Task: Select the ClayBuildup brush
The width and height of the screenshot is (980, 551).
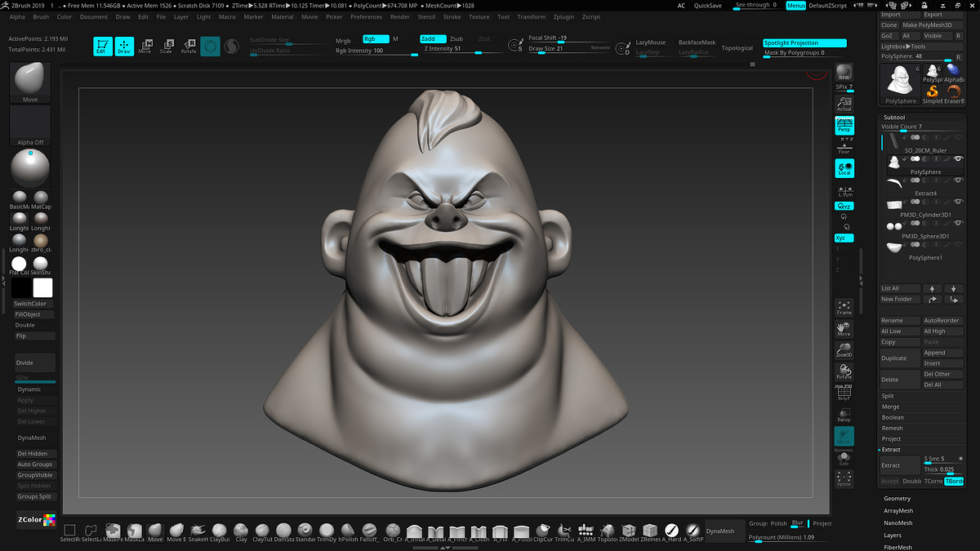Action: coord(220,531)
